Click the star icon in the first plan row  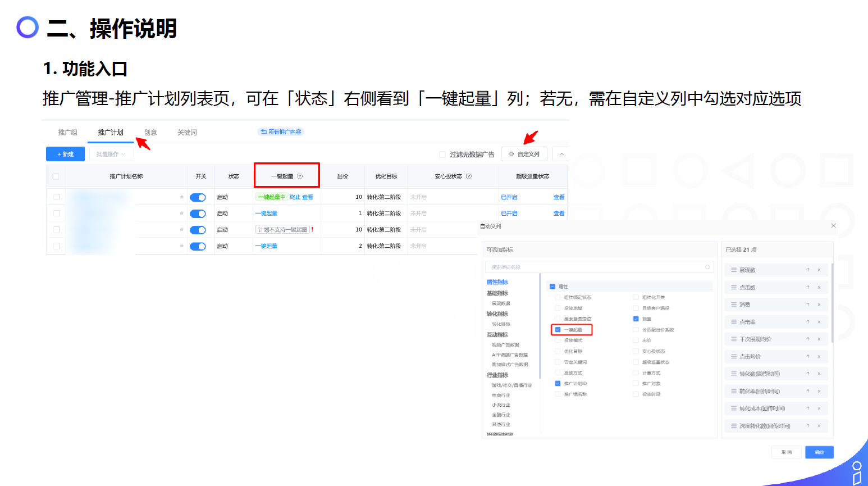tap(181, 197)
